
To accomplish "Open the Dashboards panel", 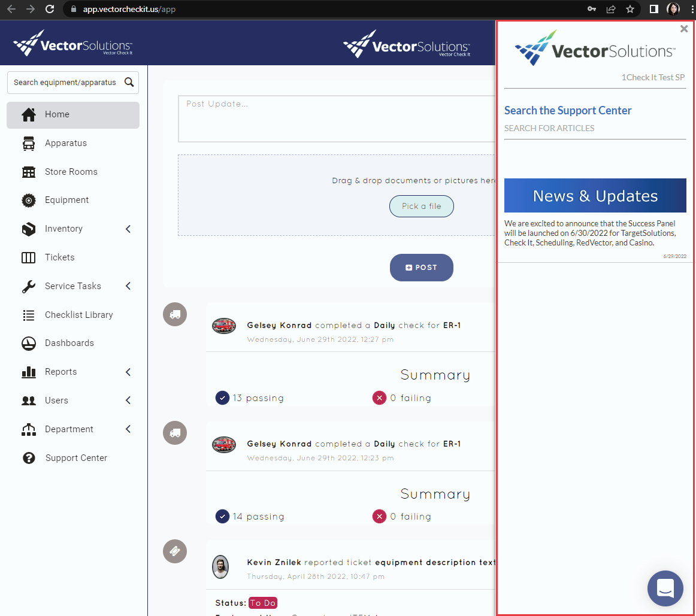I will coord(29,343).
